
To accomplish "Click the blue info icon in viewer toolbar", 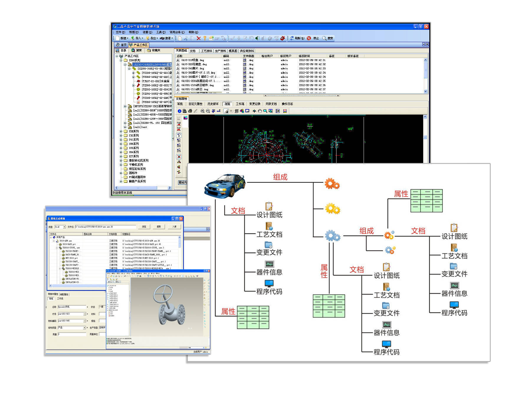I will (179, 111).
